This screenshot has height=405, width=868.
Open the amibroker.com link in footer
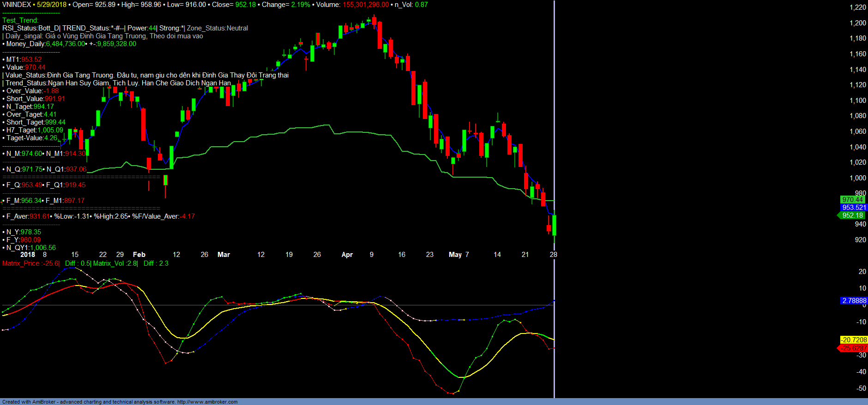point(207,402)
